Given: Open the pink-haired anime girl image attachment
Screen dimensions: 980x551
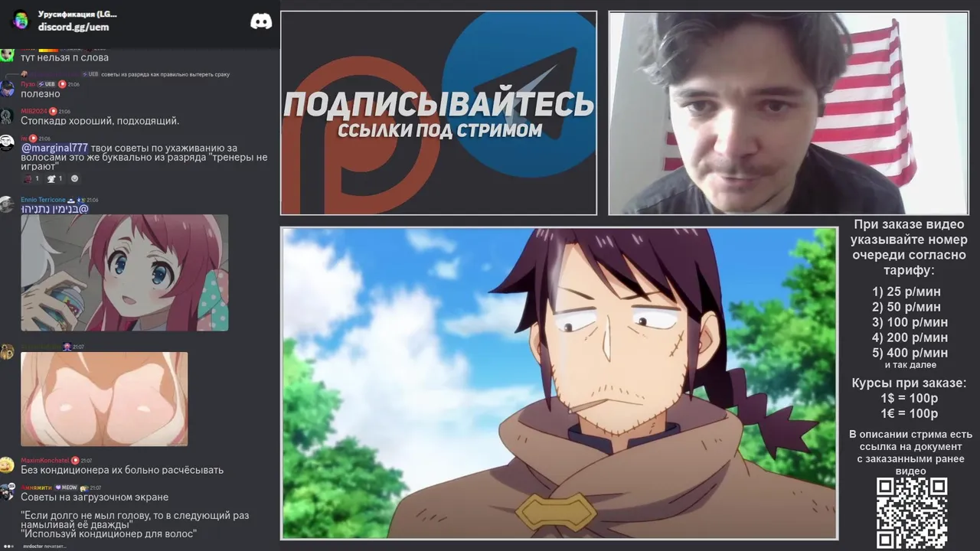Looking at the screenshot, I should point(124,272).
